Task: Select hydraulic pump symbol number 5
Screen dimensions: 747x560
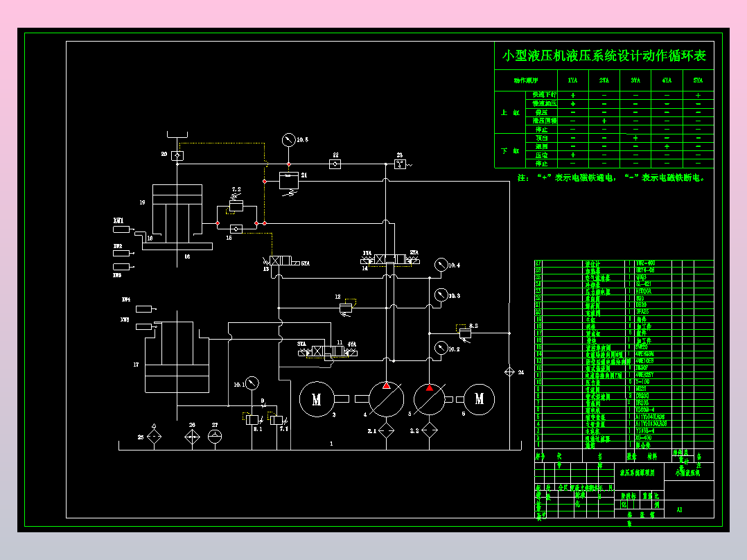Action: 429,399
